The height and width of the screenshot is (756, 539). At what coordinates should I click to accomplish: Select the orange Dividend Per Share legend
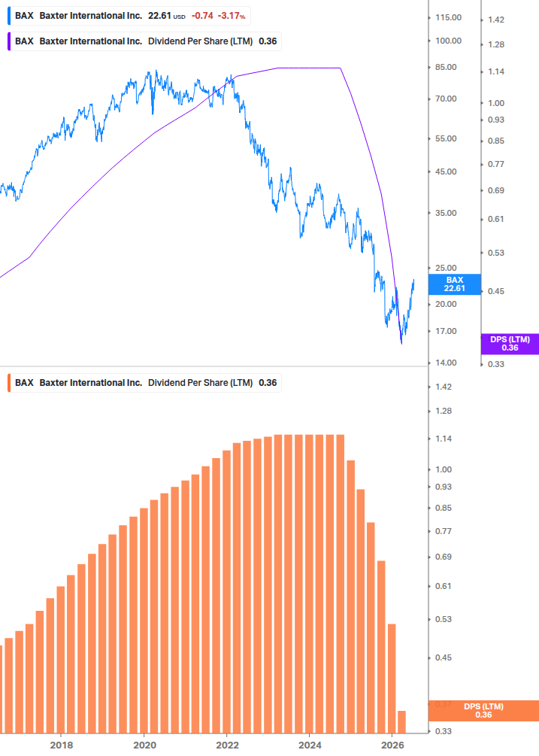click(x=144, y=383)
